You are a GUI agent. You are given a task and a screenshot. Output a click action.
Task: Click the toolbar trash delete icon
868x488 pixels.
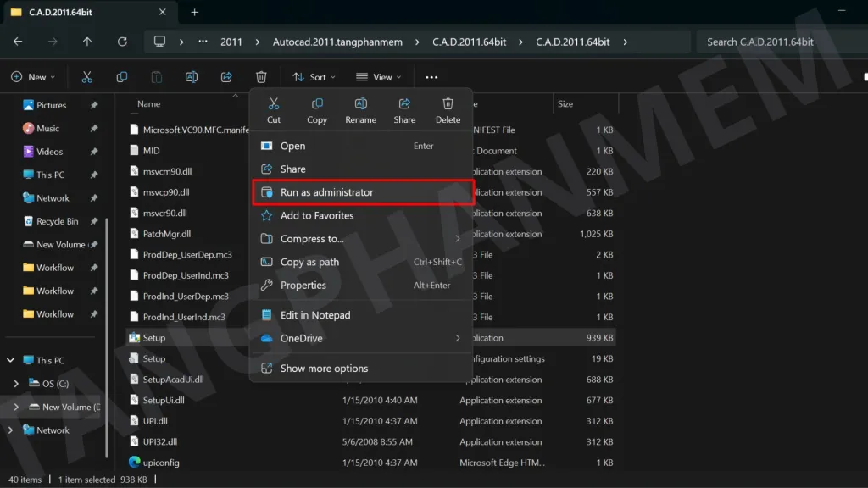click(x=261, y=77)
